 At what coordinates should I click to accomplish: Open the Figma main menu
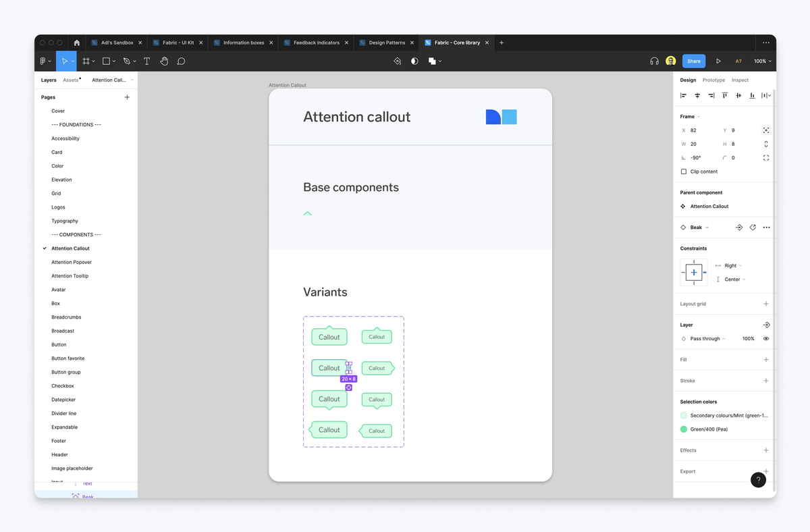[45, 61]
